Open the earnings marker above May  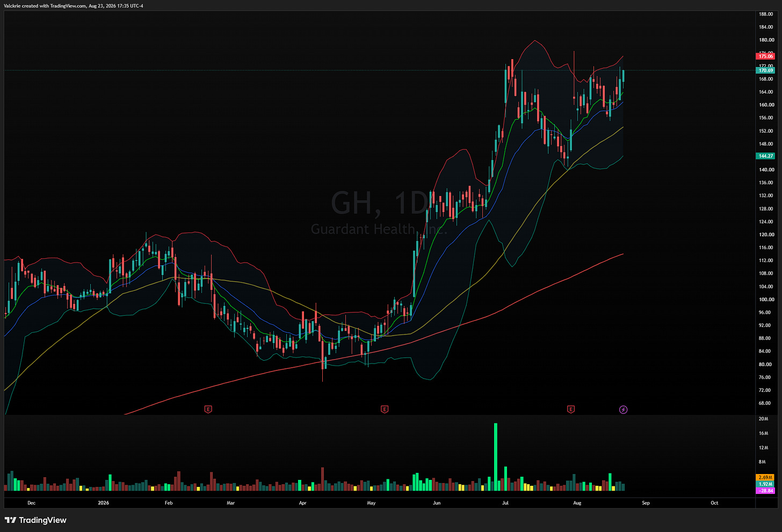385,410
